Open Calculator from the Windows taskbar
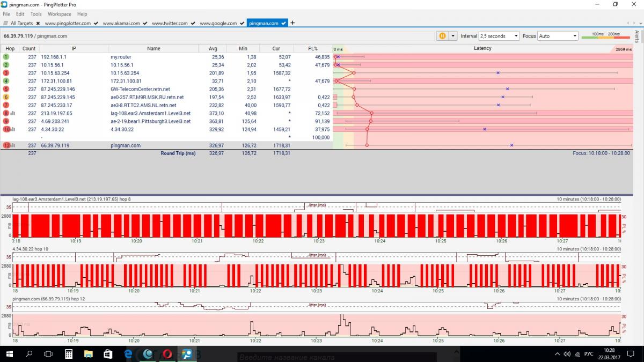 click(69, 354)
